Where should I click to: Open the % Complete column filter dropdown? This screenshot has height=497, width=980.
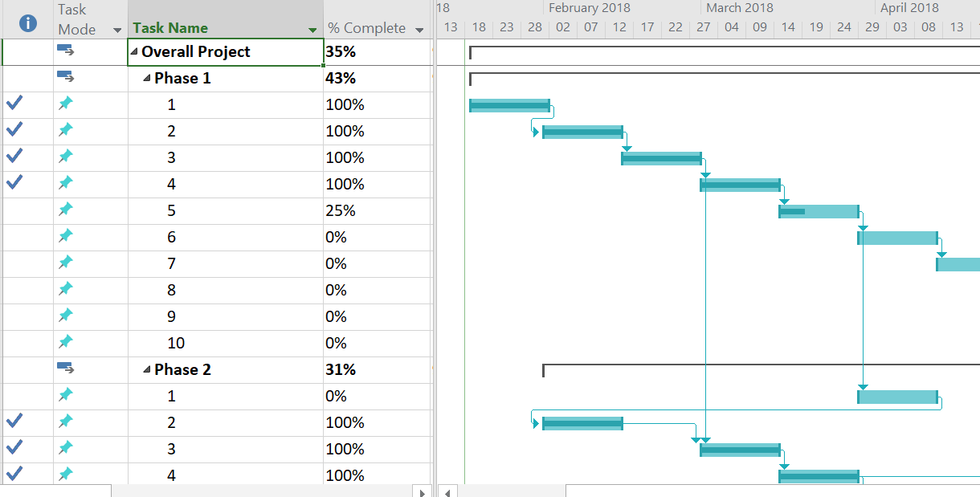(419, 31)
